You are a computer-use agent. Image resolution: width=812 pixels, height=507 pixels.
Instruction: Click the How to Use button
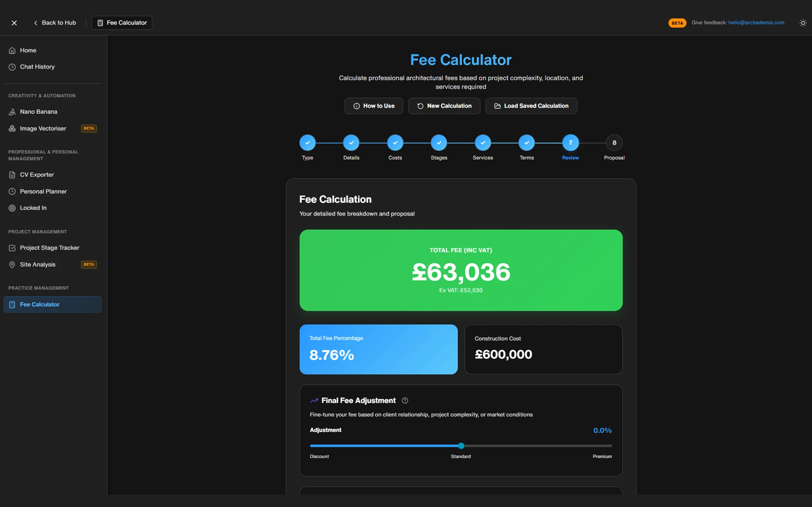coord(373,106)
